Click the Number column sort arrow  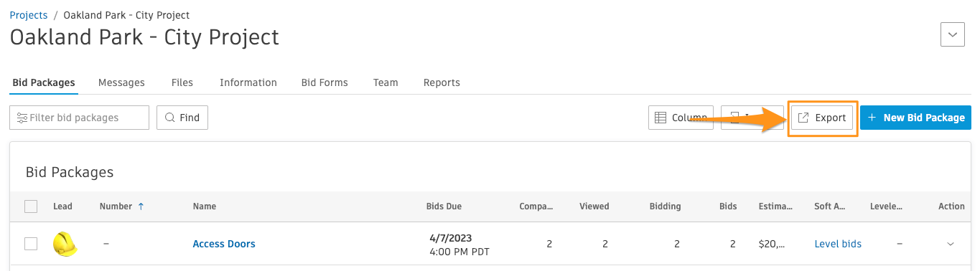[141, 206]
